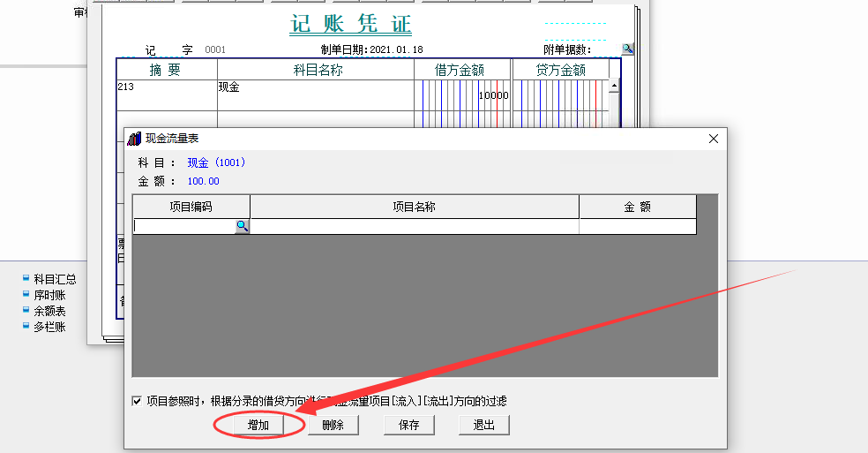Click the cash flow dialog book icon
Viewport: 868px width, 453px height.
(134, 138)
